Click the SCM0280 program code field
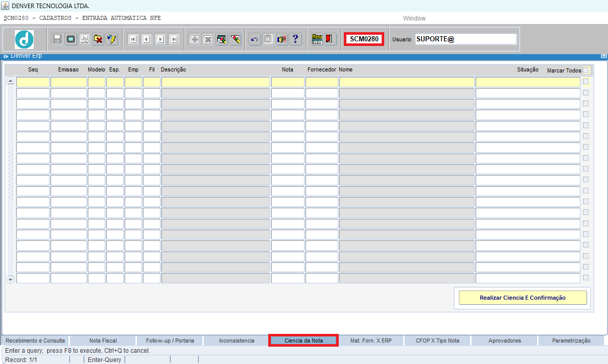Image resolution: width=608 pixels, height=364 pixels. pos(364,39)
